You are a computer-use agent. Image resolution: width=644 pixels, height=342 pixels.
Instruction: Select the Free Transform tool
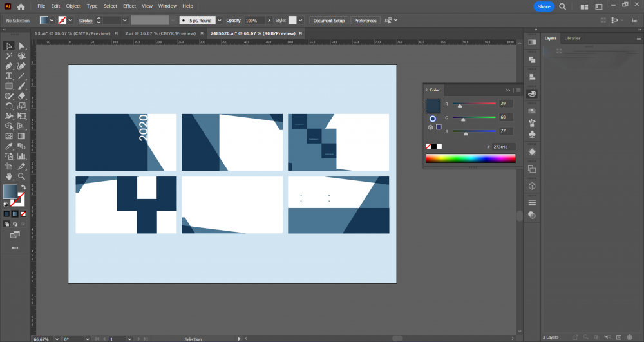click(x=22, y=116)
